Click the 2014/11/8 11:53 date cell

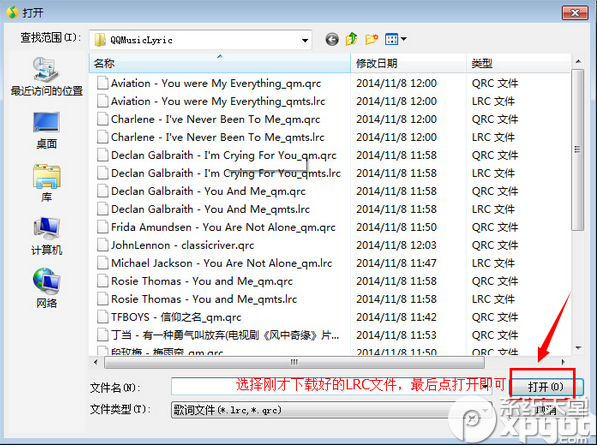pos(396,335)
